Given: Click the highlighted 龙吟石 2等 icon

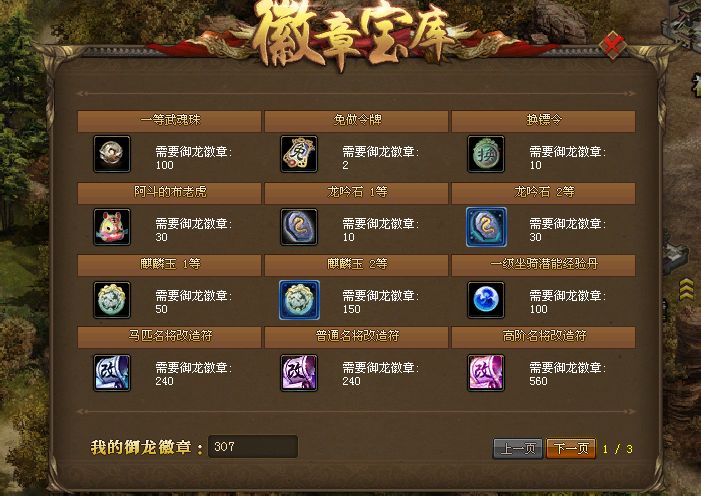Looking at the screenshot, I should click(x=486, y=227).
